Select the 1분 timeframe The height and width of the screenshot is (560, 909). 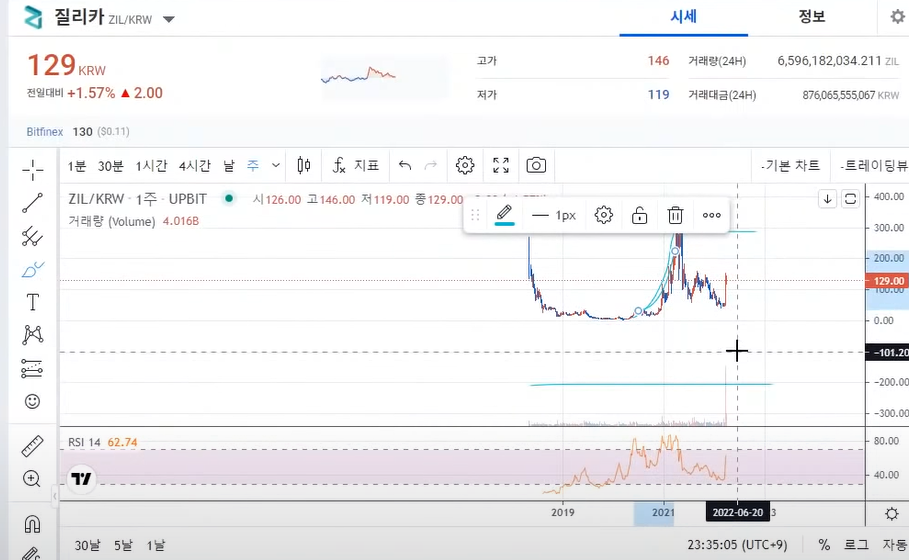(x=77, y=166)
